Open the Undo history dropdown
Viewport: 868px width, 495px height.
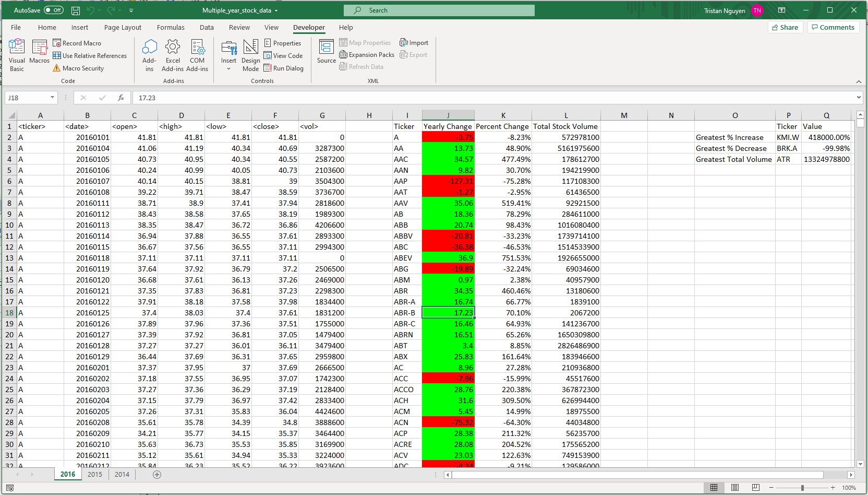pos(100,10)
